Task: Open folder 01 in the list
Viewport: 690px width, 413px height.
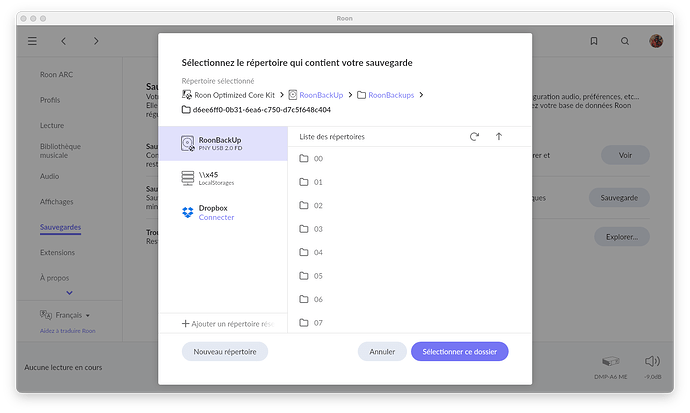Action: (409, 182)
